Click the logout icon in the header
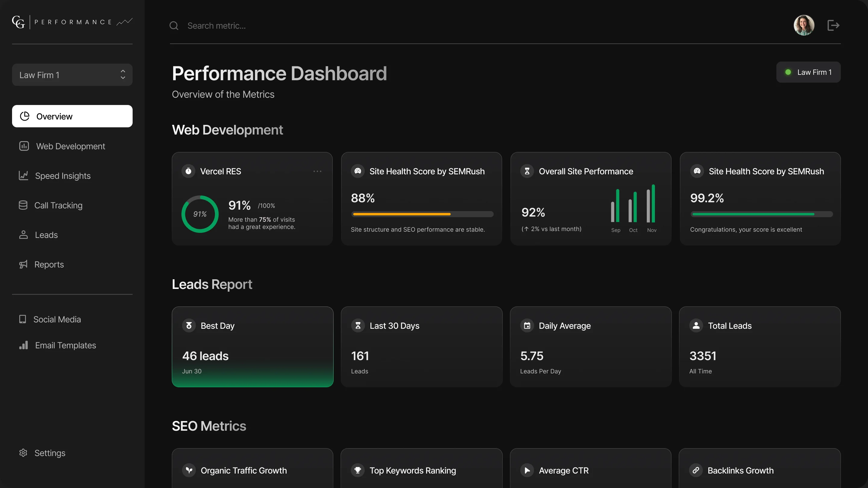The image size is (868, 488). click(x=833, y=25)
